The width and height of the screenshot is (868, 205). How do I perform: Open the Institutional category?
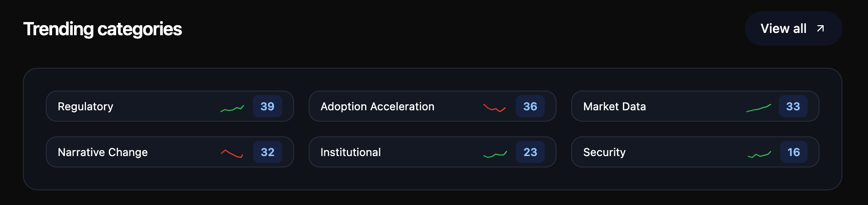pyautogui.click(x=351, y=152)
